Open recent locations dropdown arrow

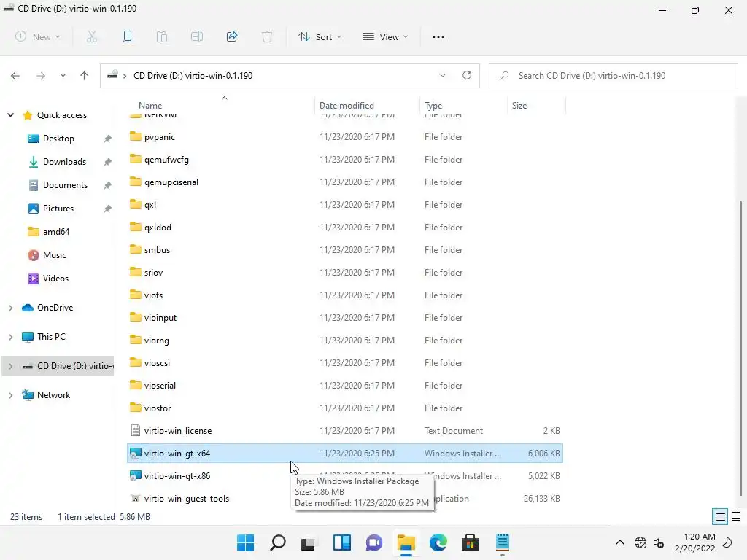coord(63,76)
